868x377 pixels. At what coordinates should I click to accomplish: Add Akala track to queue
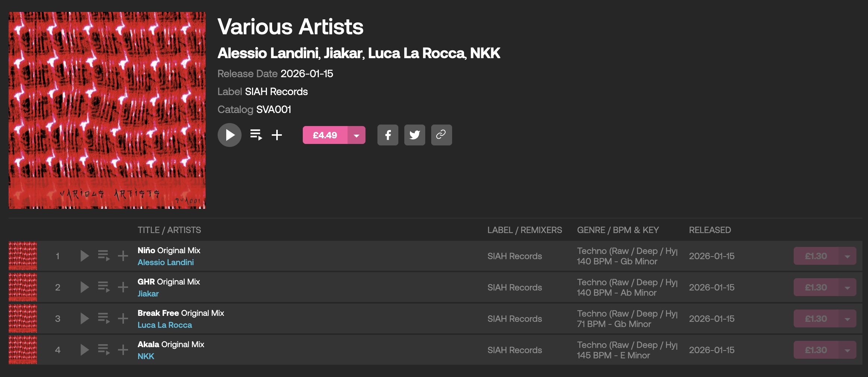pyautogui.click(x=103, y=350)
